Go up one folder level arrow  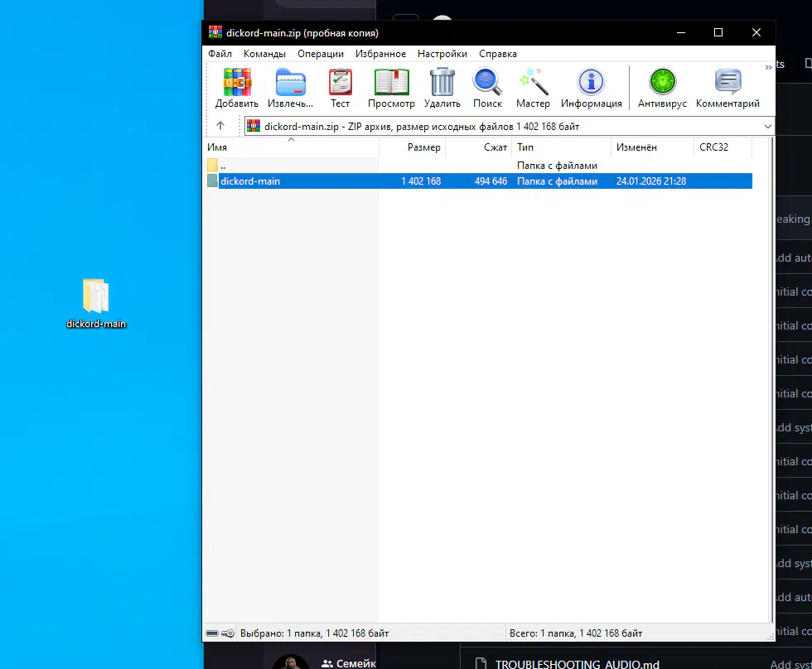[x=220, y=126]
